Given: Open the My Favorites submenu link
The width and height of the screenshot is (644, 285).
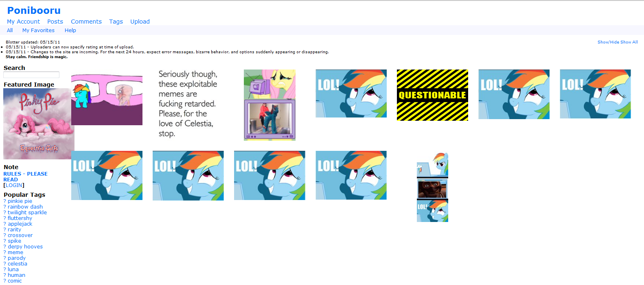Looking at the screenshot, I should pyautogui.click(x=38, y=30).
